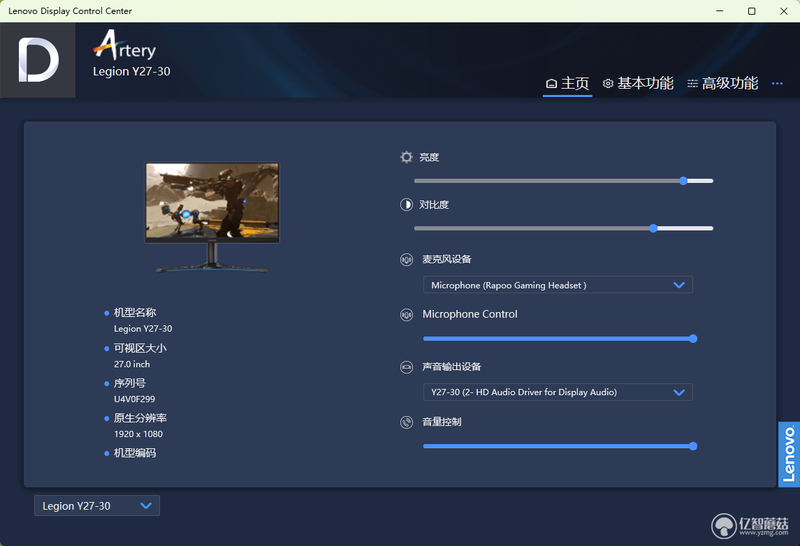Image resolution: width=800 pixels, height=546 pixels.
Task: Maximize the Lenovo Display Control Center window
Action: tap(752, 11)
